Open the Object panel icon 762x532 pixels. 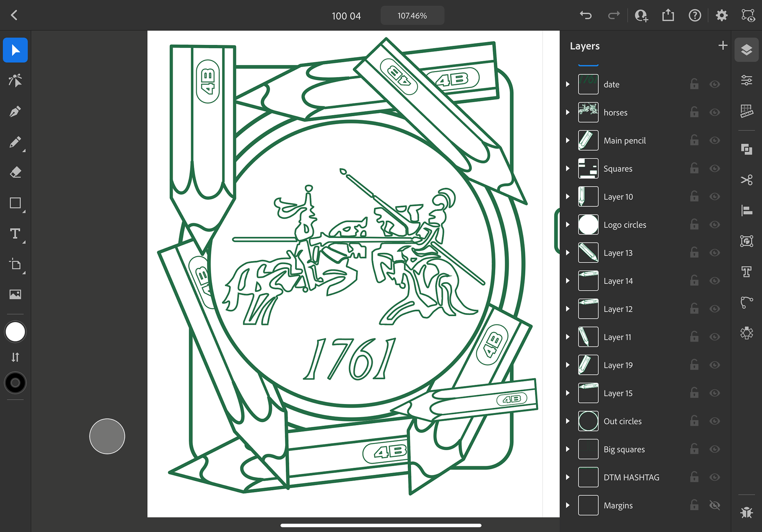[747, 241]
